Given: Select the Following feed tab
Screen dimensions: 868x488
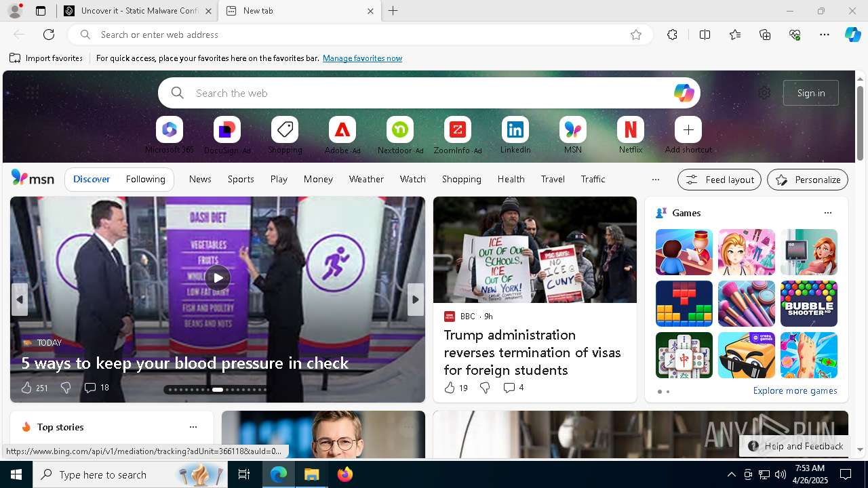Looking at the screenshot, I should pos(145,180).
